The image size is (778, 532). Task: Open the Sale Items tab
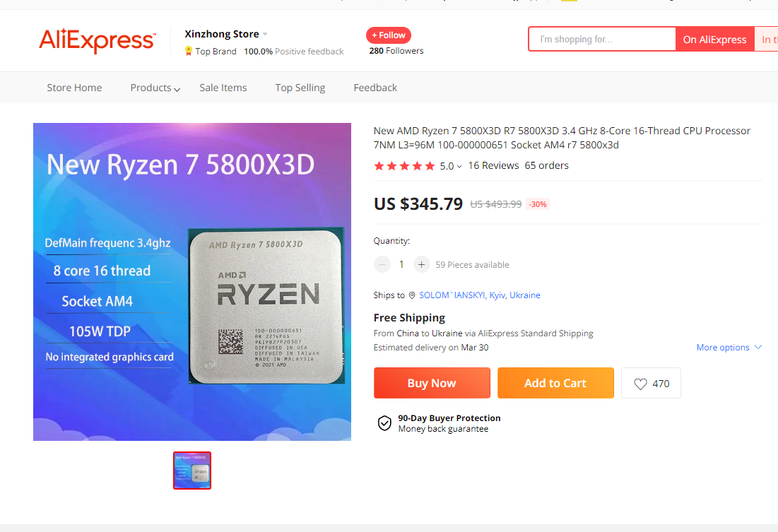223,88
